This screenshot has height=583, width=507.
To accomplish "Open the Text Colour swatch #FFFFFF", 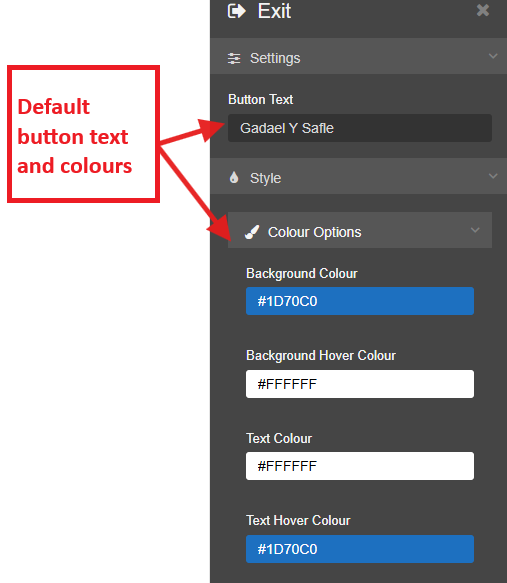I will point(360,466).
